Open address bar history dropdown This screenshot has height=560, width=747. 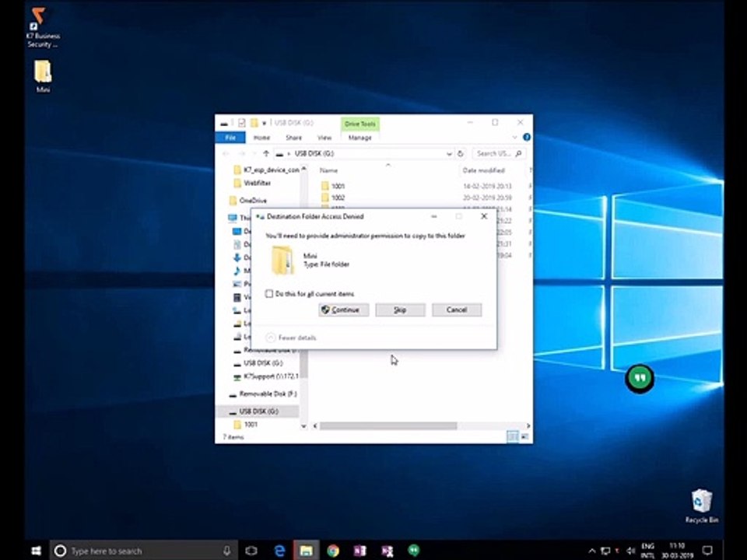coord(449,153)
